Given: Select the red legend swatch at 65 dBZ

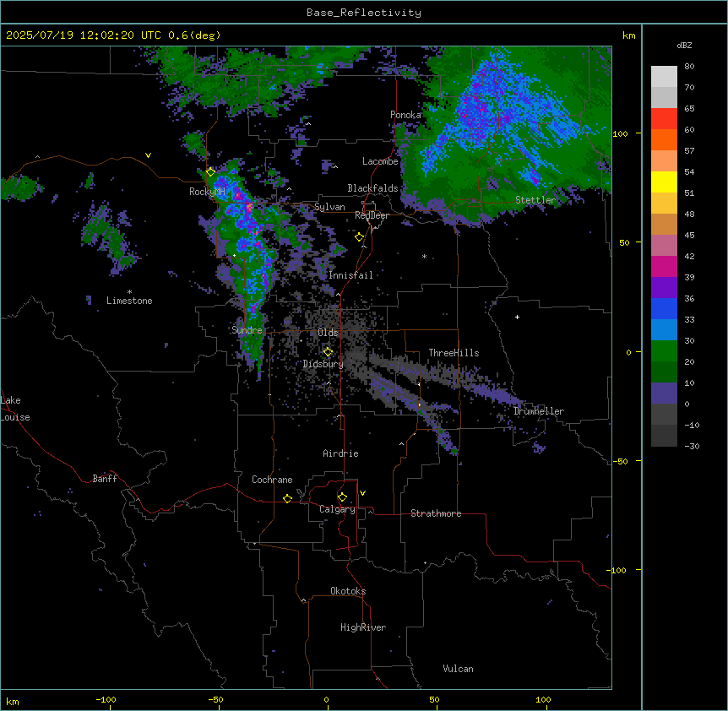Looking at the screenshot, I should [664, 119].
